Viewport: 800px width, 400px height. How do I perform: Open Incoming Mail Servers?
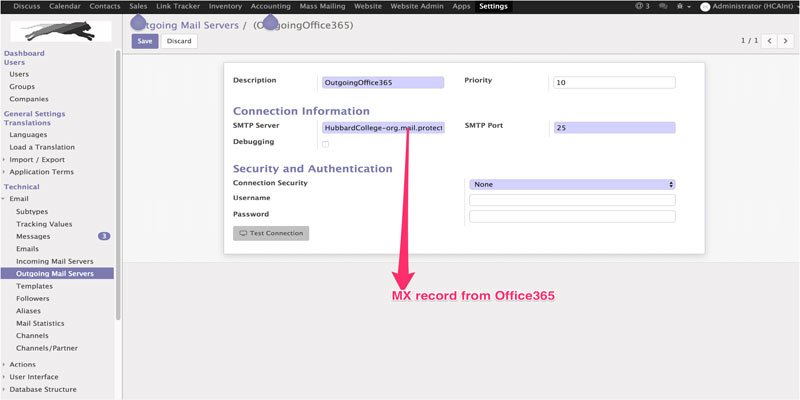click(x=55, y=261)
